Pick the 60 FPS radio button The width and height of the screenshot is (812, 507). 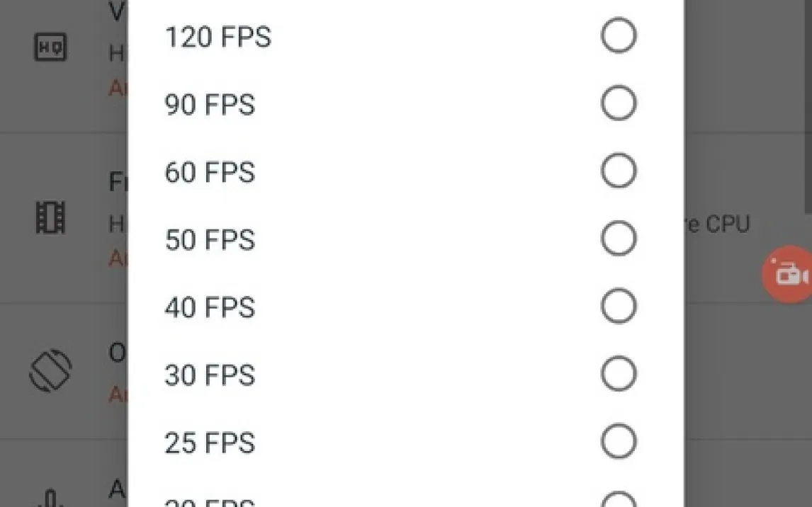(x=618, y=171)
